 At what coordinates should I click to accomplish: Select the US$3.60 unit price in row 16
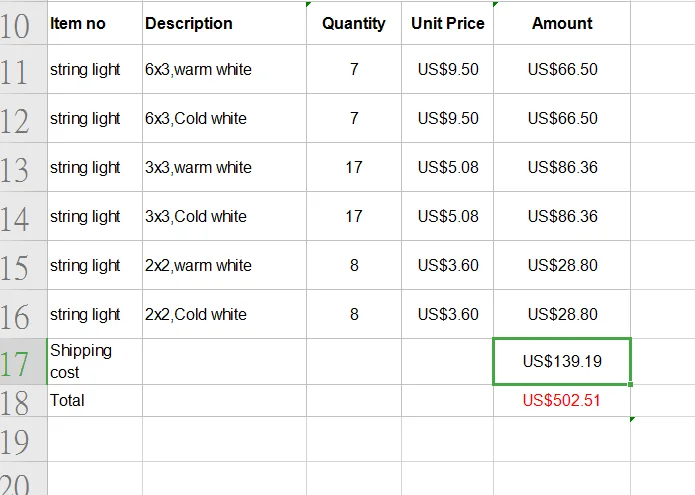(448, 314)
